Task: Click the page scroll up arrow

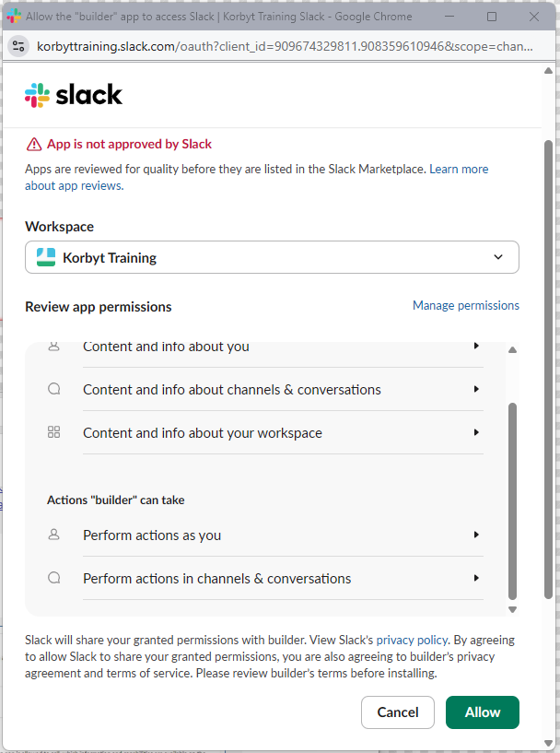Action: tap(548, 71)
